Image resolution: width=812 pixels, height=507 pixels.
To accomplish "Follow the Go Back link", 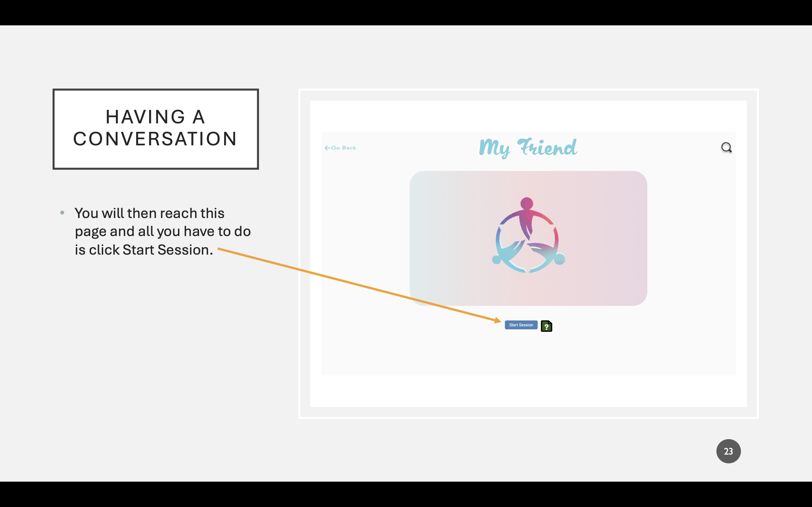I will coord(344,148).
